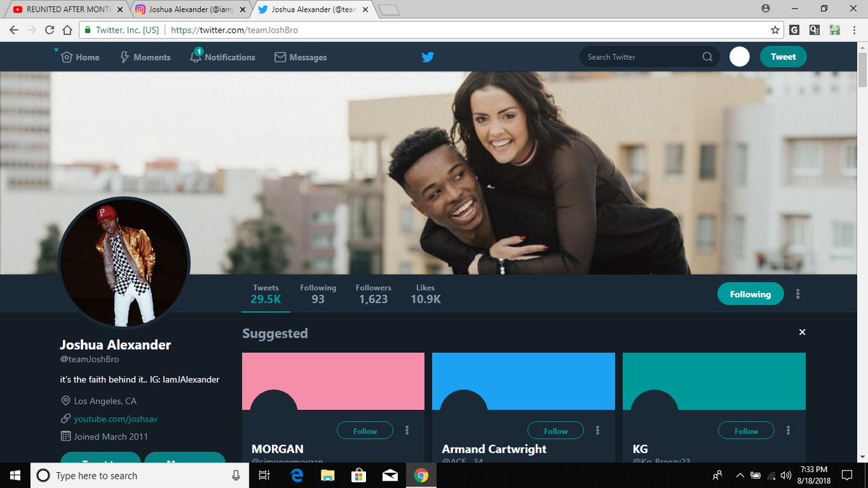Open the profile avatar menu

739,57
